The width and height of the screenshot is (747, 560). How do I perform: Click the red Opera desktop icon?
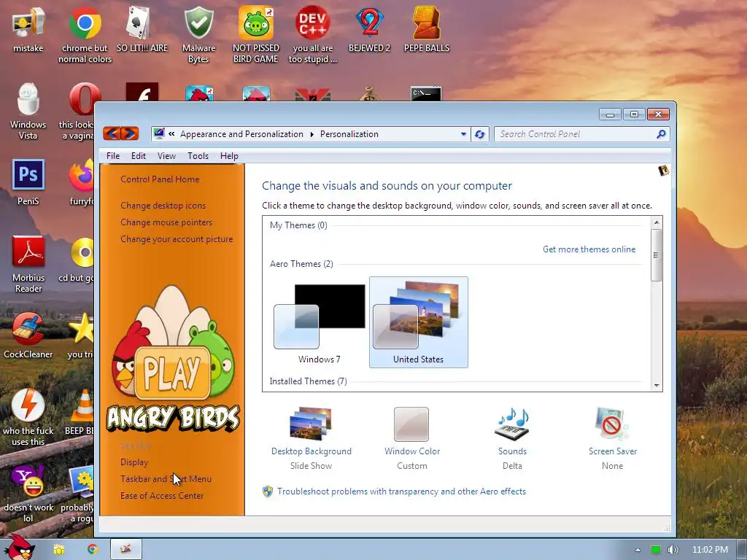85,99
